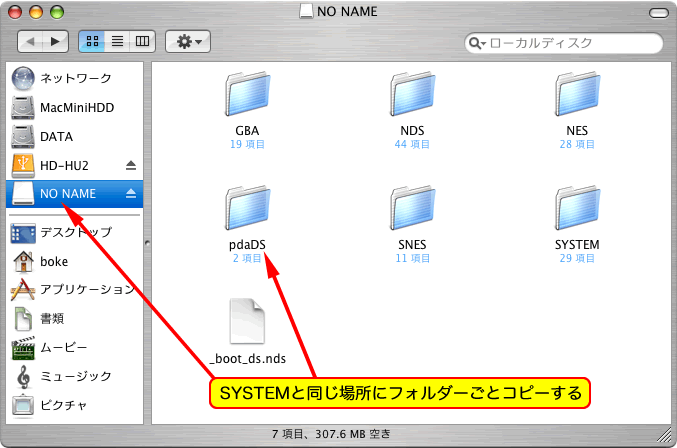This screenshot has width=677, height=448.
Task: Select the SNES folder icon
Action: click(x=412, y=208)
